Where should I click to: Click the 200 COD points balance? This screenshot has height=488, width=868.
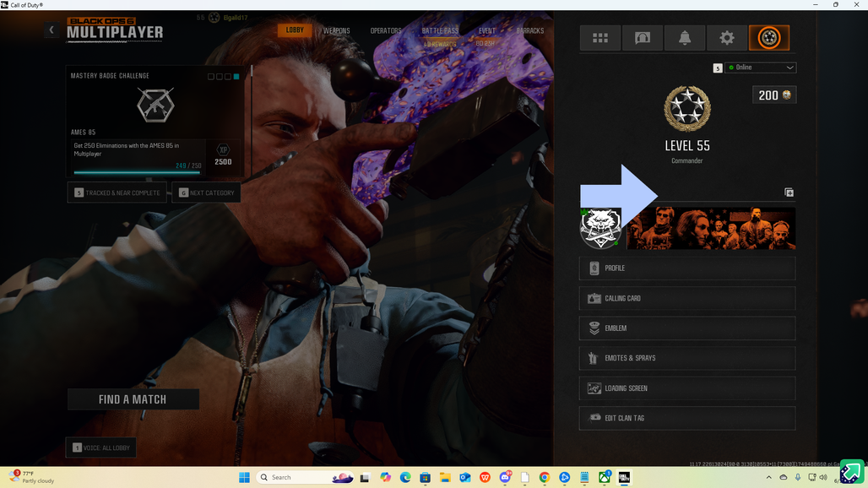(774, 95)
